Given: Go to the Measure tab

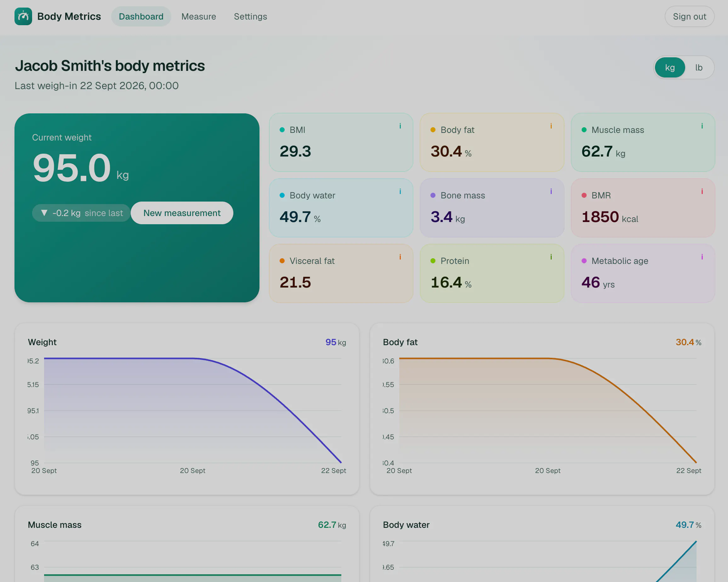Looking at the screenshot, I should pos(199,16).
